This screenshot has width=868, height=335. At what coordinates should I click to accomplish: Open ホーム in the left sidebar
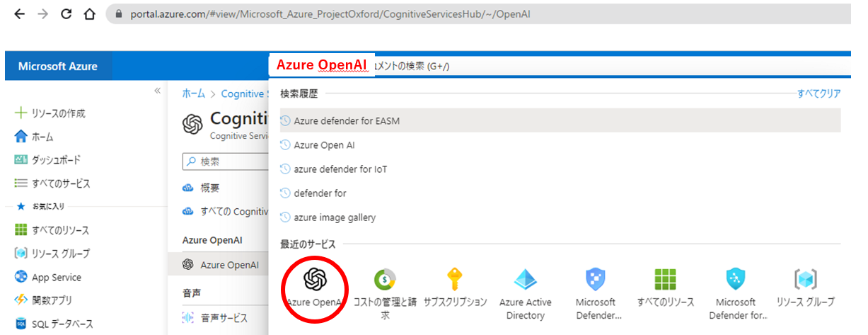34,137
